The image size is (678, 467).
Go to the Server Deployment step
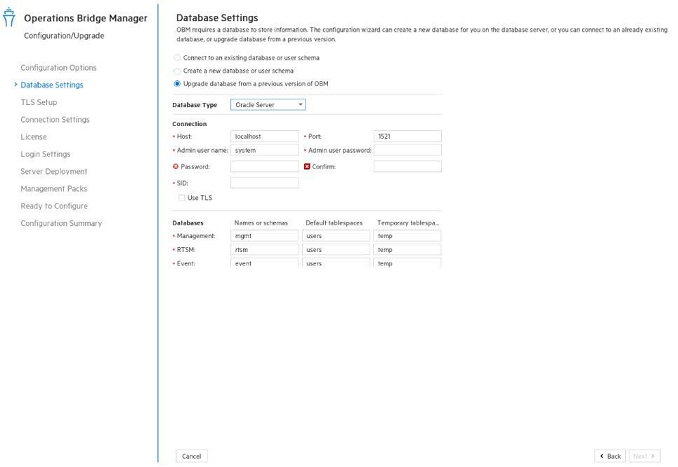pyautogui.click(x=54, y=171)
